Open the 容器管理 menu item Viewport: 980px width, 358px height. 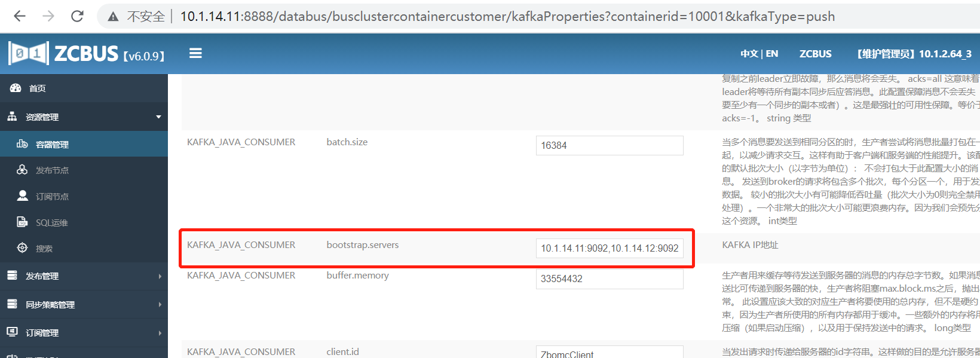point(52,144)
